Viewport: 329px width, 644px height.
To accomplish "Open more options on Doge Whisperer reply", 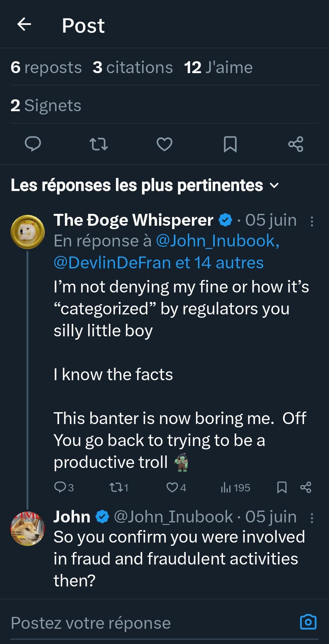I will [x=312, y=221].
